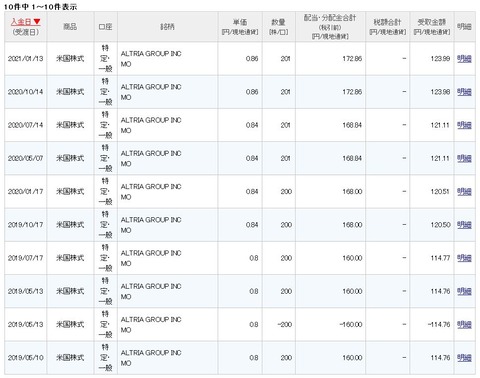Click received amount 121.11 in 2020/07/14 row
Image resolution: width=480 pixels, height=378 pixels.
pos(440,125)
